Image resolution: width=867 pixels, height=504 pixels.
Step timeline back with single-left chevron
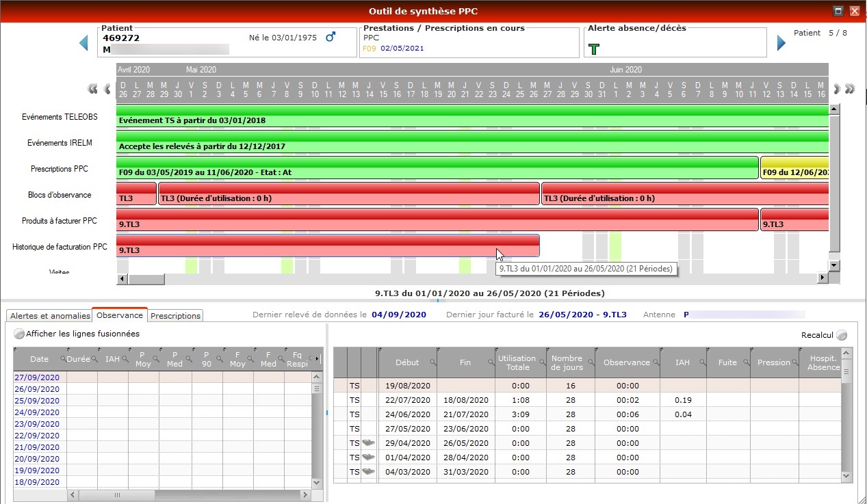(x=107, y=89)
